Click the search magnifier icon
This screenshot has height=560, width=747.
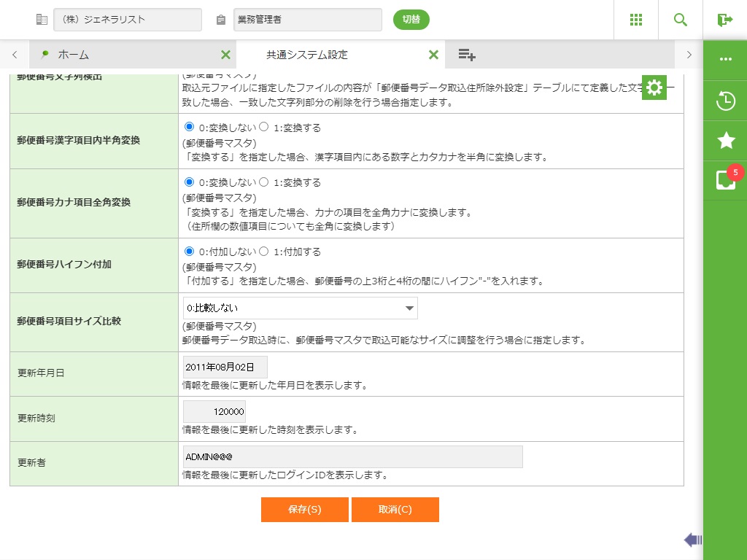pyautogui.click(x=681, y=20)
